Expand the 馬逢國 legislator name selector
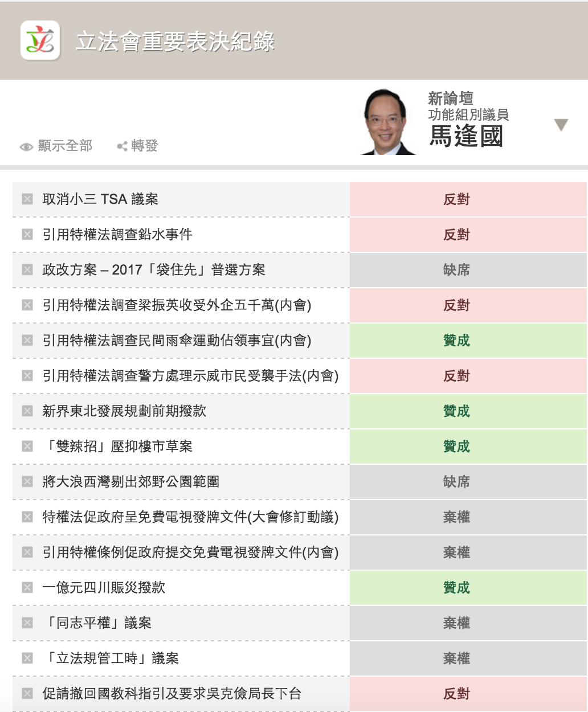 click(466, 137)
